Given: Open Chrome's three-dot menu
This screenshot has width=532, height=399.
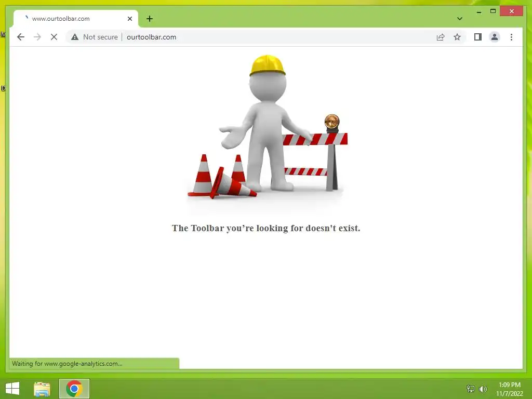Looking at the screenshot, I should pos(511,37).
